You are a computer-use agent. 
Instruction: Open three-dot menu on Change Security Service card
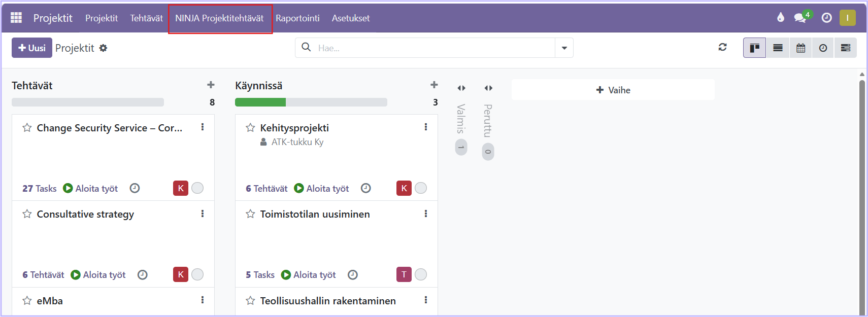(x=203, y=127)
